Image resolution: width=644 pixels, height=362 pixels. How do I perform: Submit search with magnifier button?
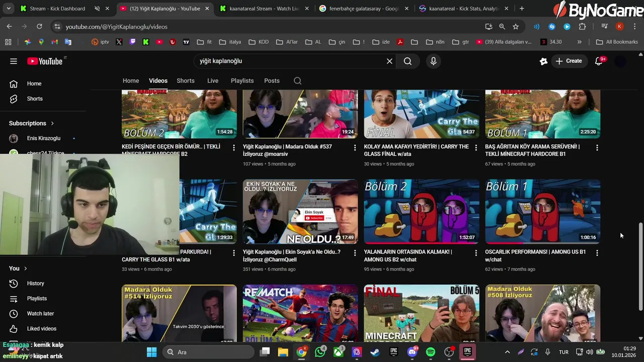click(408, 61)
